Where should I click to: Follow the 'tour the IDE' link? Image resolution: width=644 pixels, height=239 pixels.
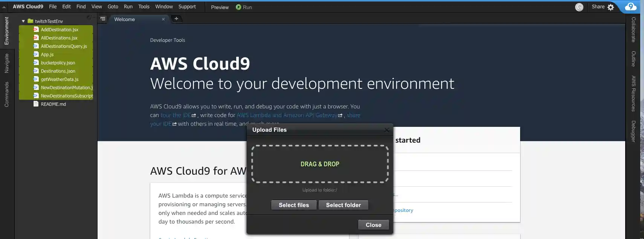coord(175,115)
